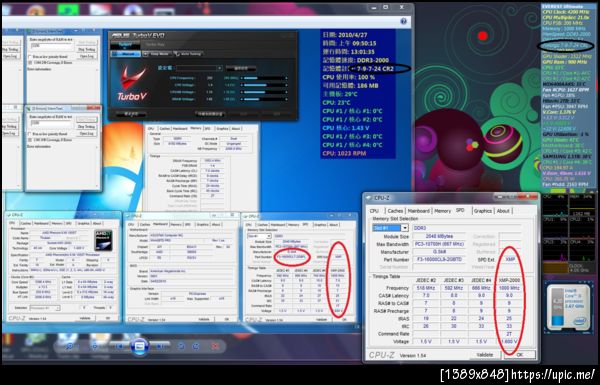The width and height of the screenshot is (600, 385).
Task: Open slot dropdown in small CPU-Z SPD window
Action: (x=269, y=236)
